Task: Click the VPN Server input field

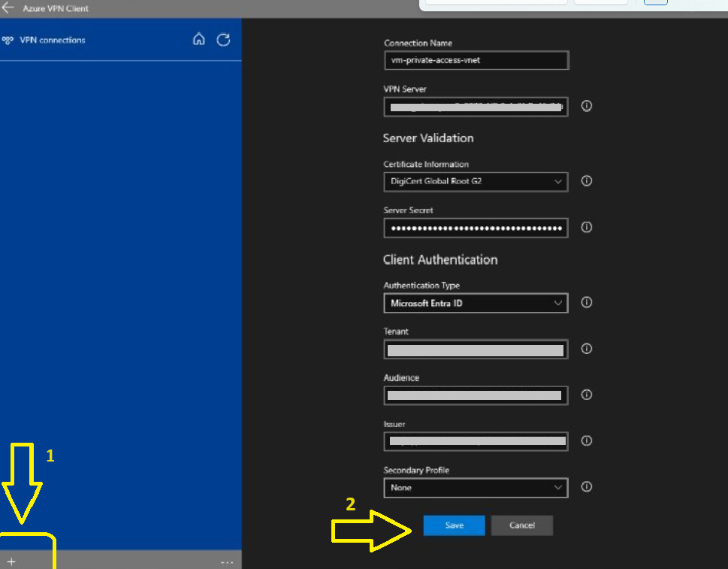Action: click(476, 107)
